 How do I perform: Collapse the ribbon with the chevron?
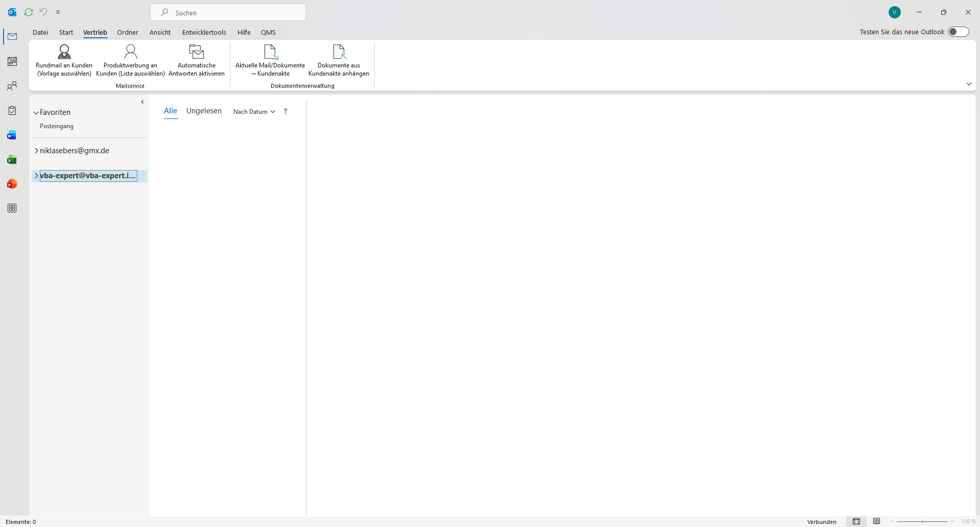pos(969,84)
